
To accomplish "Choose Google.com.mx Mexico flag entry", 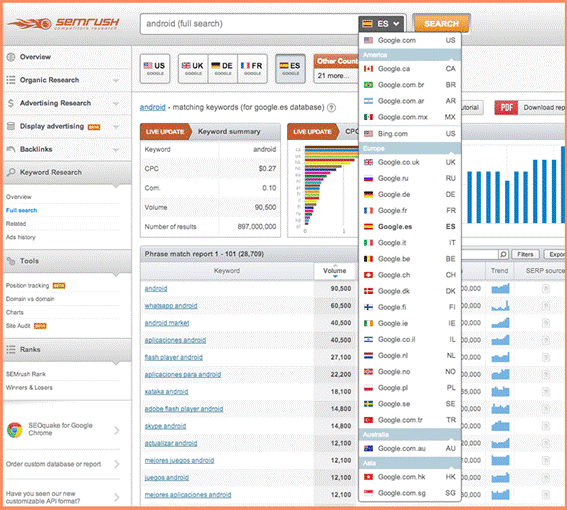I will pyautogui.click(x=410, y=117).
